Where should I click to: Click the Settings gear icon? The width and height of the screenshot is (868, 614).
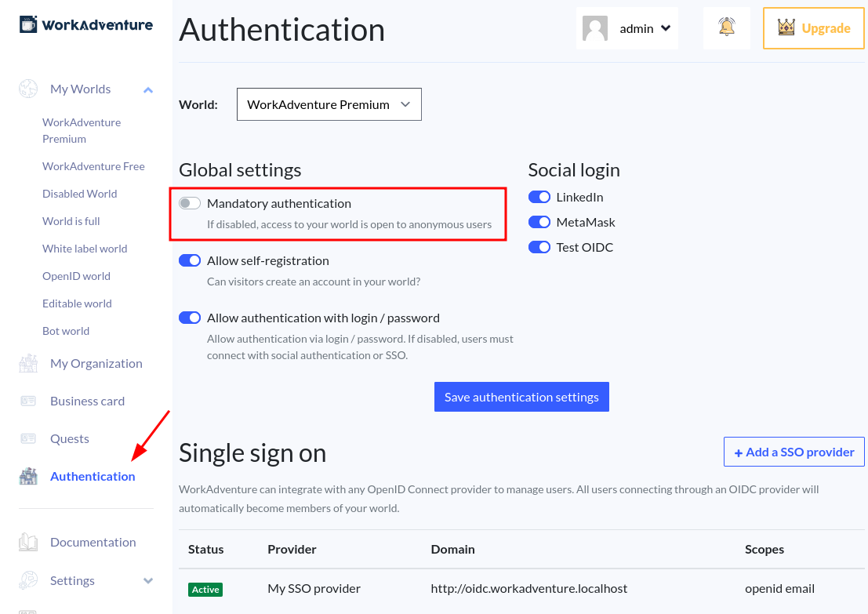[x=28, y=580]
